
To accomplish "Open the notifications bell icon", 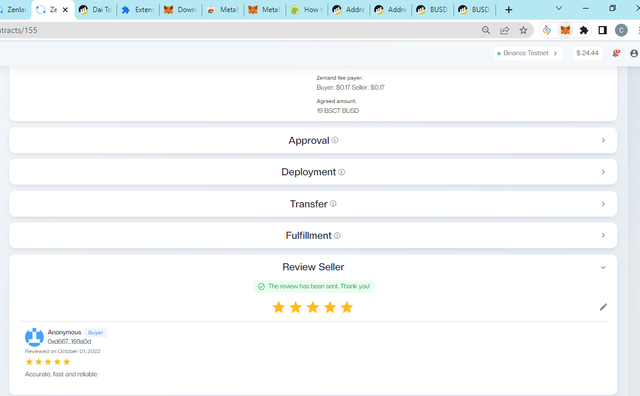I will click(616, 53).
